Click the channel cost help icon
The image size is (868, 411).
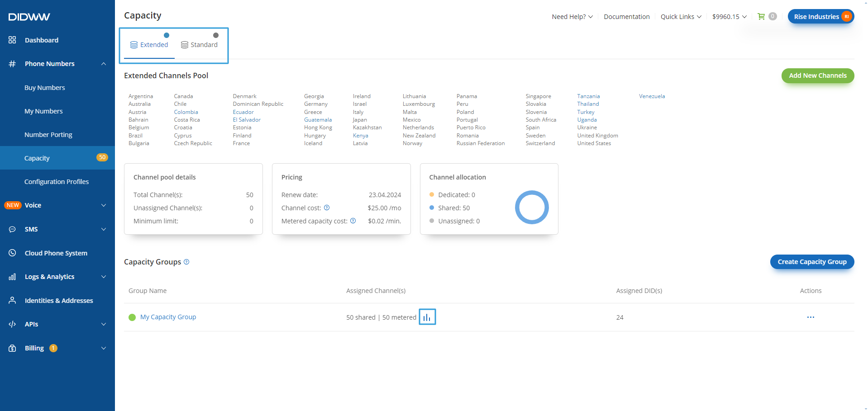click(327, 208)
